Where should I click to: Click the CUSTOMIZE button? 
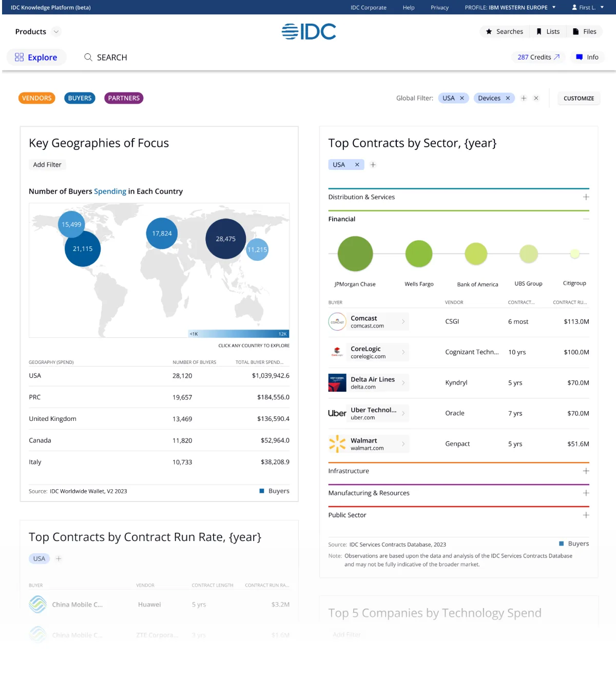pyautogui.click(x=579, y=98)
